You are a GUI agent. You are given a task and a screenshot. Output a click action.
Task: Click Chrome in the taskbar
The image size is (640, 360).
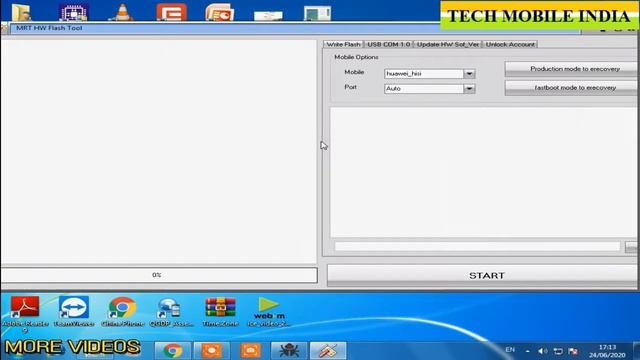pos(173,351)
